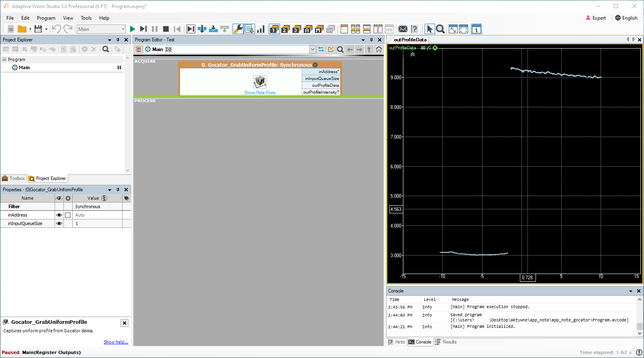Click the Show/Hide Ports link

(x=260, y=92)
